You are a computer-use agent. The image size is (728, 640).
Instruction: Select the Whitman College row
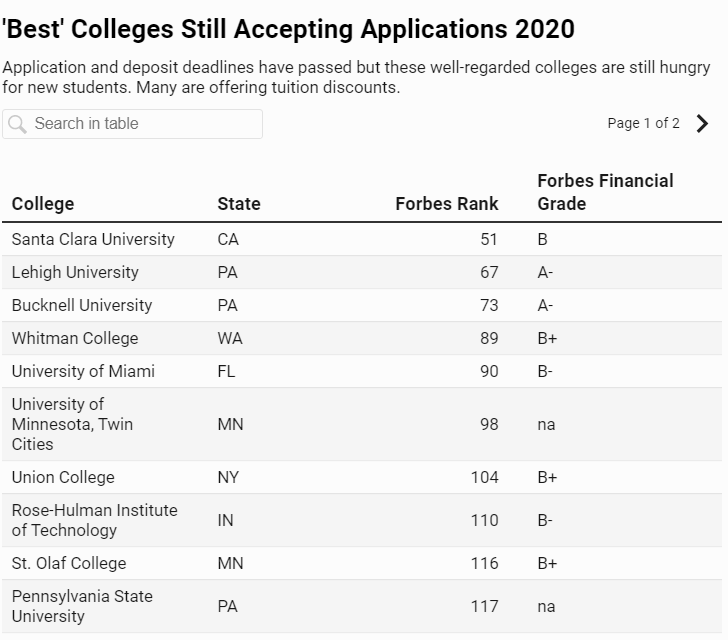click(x=75, y=339)
